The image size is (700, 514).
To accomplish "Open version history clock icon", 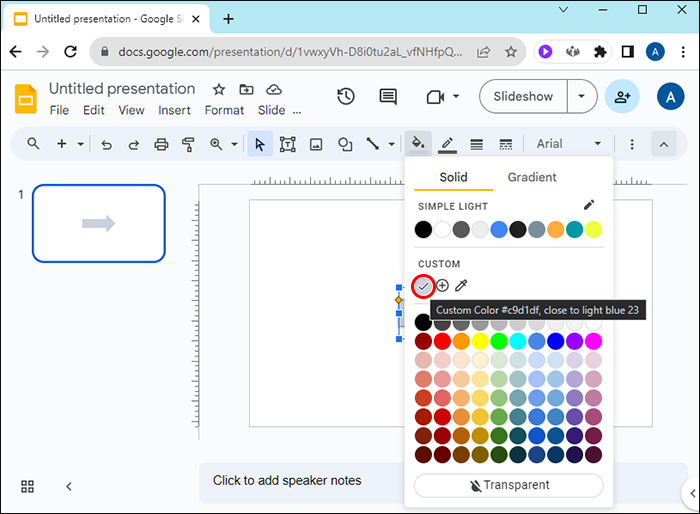I will tap(346, 96).
